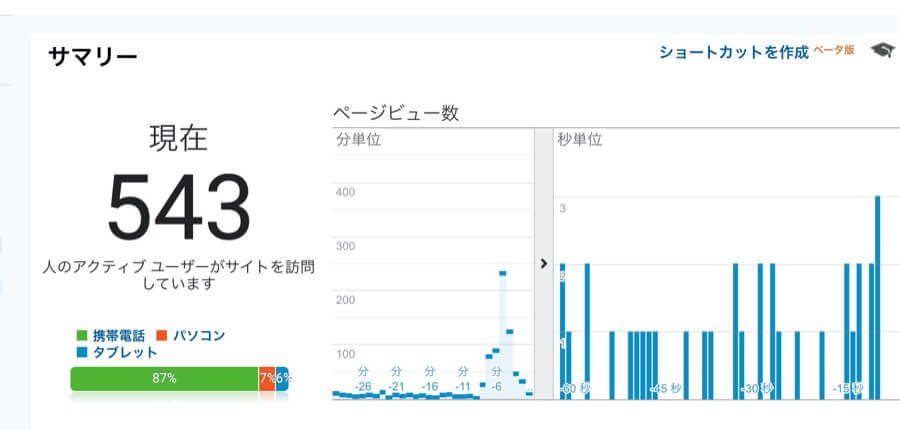Select the 6% blue device bar segment
Screen dimensions: 900x430
pyautogui.click(x=282, y=378)
